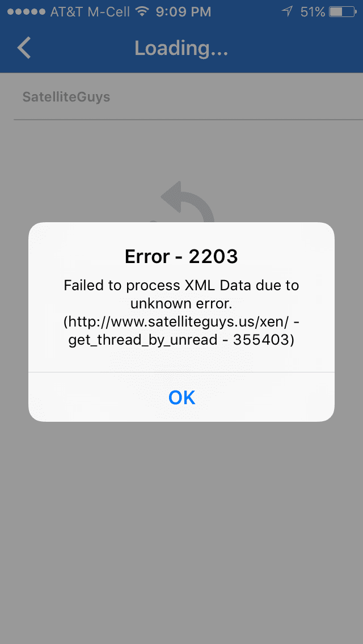Select the Loading... navigation title
Viewport: 363px width, 644px height.
[181, 48]
